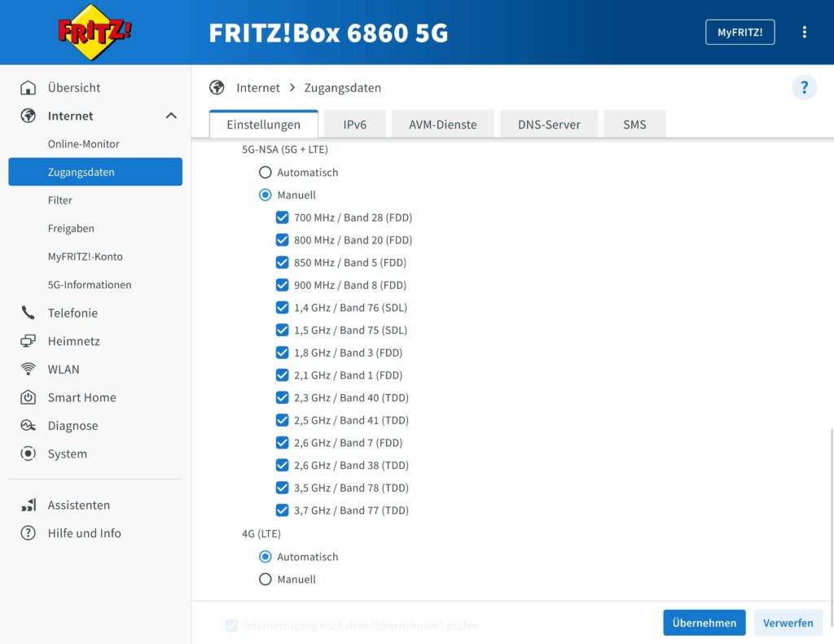Select Automatisch under 5G-NSA

point(266,172)
